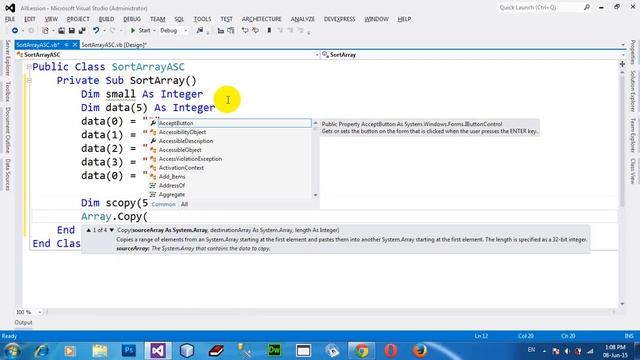Switch to SortArrayASC.vb [Design] tab

coord(114,45)
